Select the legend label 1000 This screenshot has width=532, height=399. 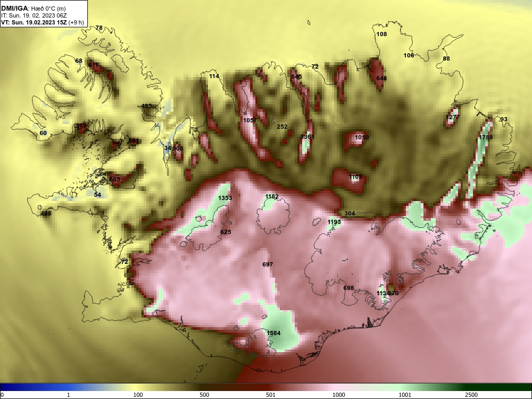pos(338,395)
